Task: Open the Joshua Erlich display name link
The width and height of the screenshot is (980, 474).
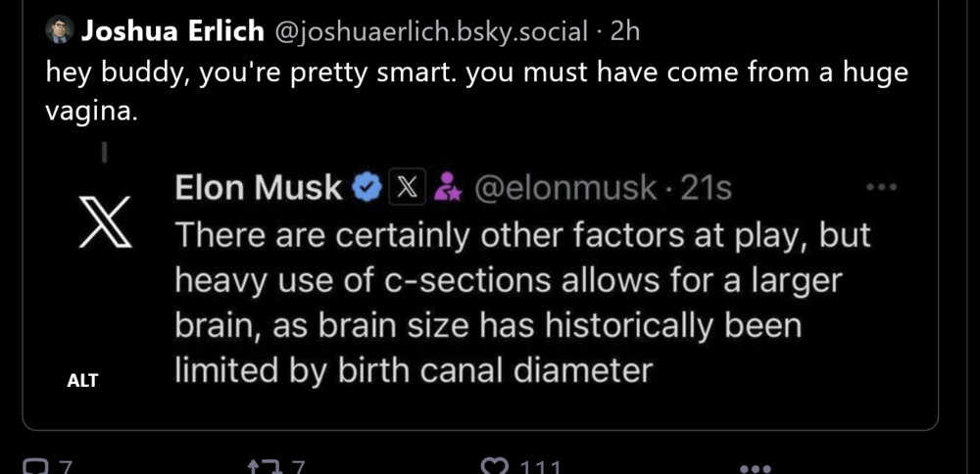Action: 172,31
